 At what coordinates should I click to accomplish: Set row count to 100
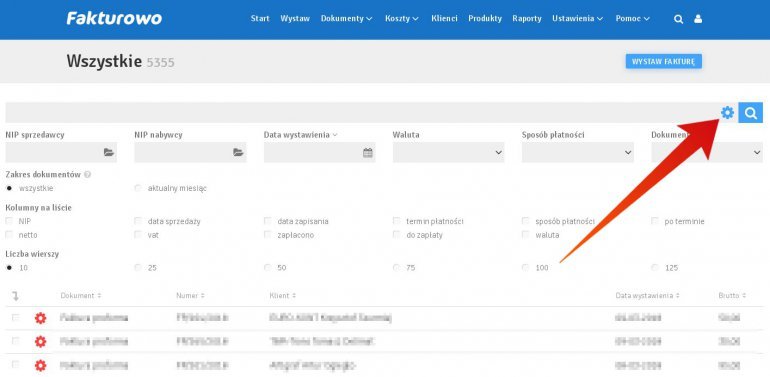click(526, 268)
